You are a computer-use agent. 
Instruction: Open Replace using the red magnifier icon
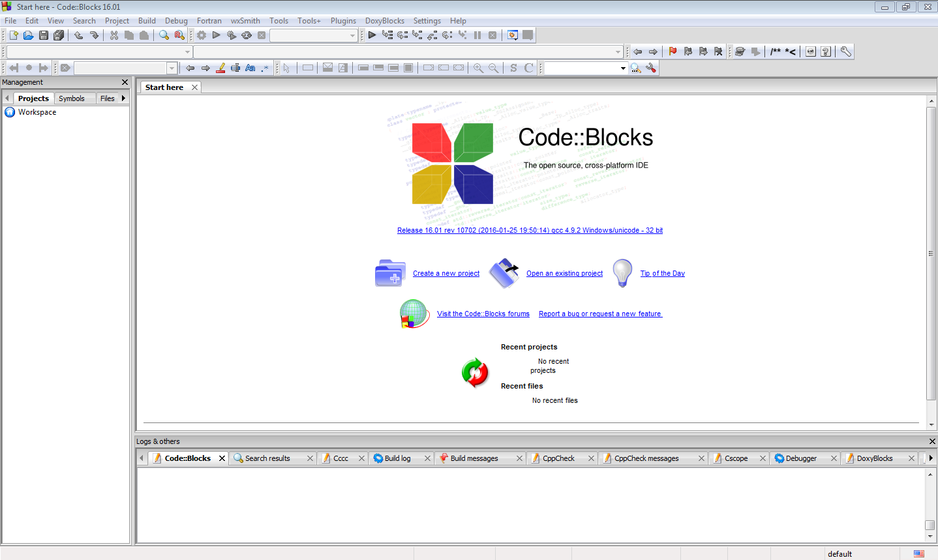tap(178, 35)
